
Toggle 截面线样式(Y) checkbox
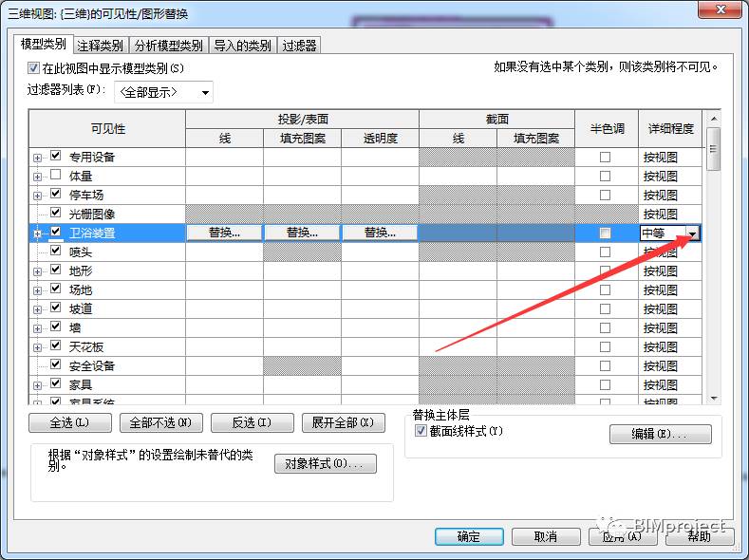421,431
